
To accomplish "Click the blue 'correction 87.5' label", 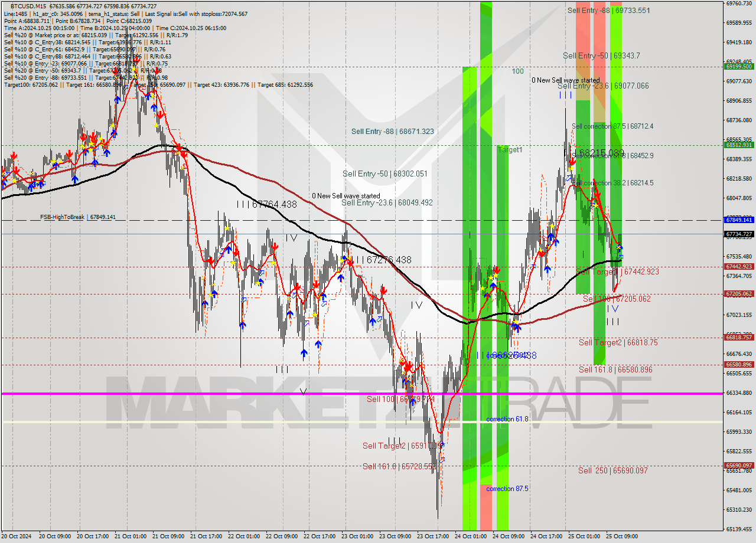I will [507, 489].
